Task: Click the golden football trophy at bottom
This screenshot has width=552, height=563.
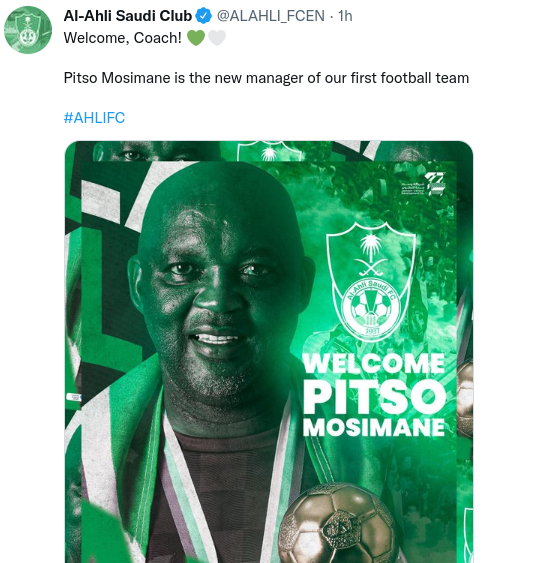Action: [338, 524]
